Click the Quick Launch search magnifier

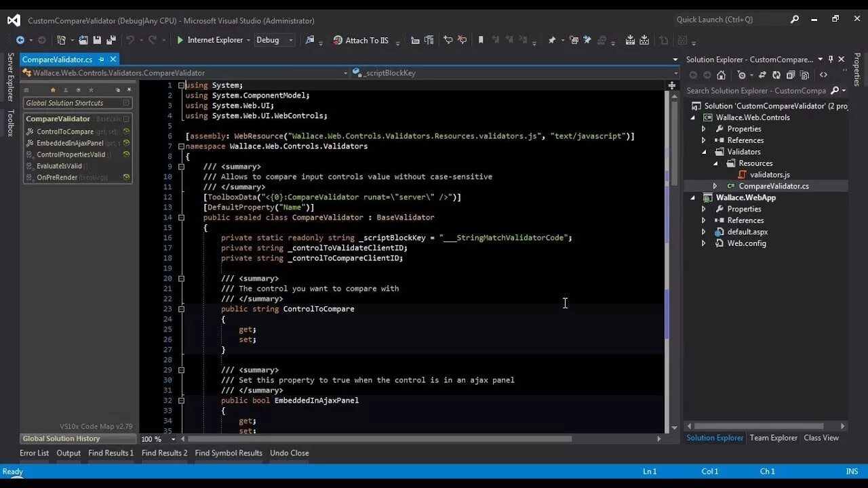point(795,20)
